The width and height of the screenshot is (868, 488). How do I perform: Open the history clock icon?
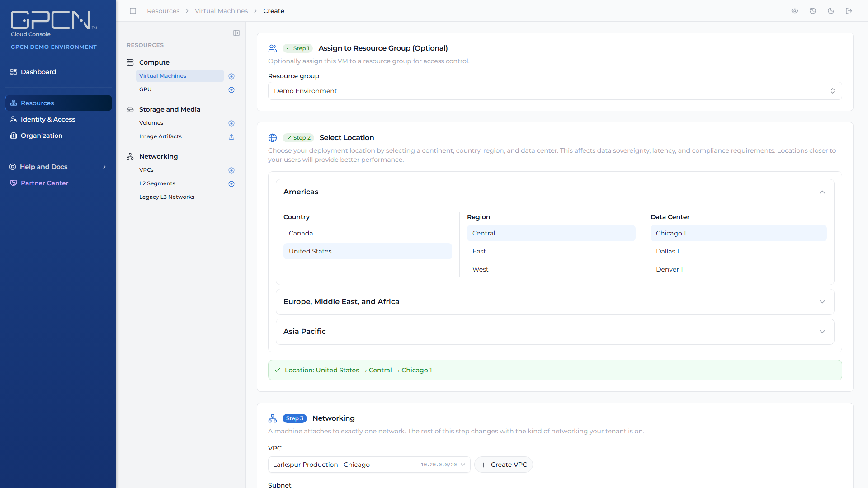[813, 11]
